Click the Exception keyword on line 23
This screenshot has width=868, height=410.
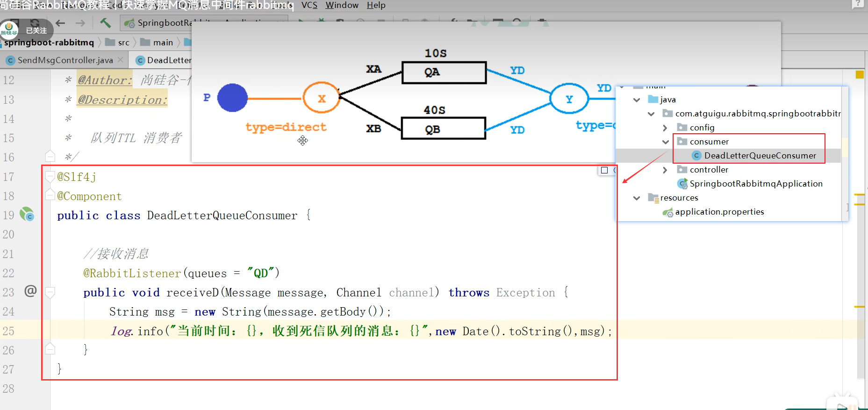525,293
